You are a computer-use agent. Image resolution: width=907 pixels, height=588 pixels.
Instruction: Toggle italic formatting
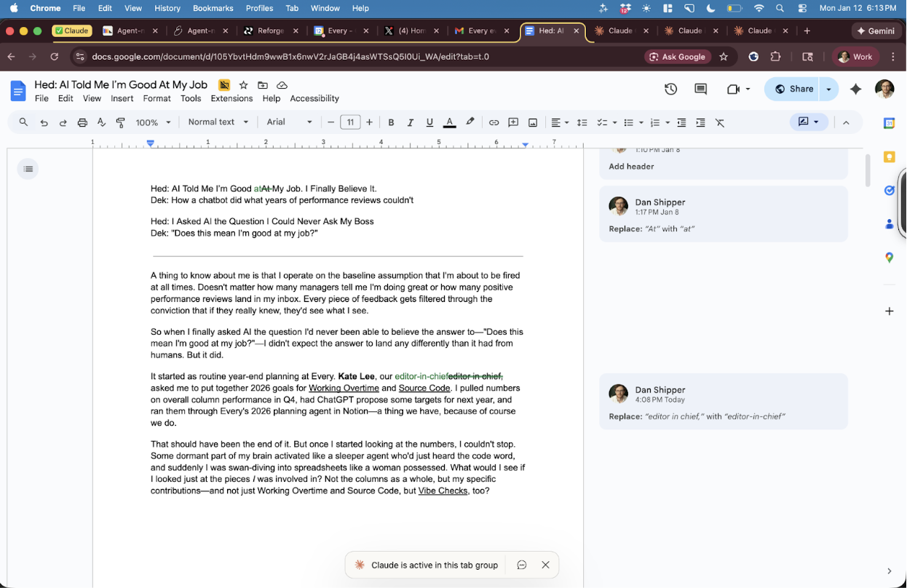click(410, 122)
